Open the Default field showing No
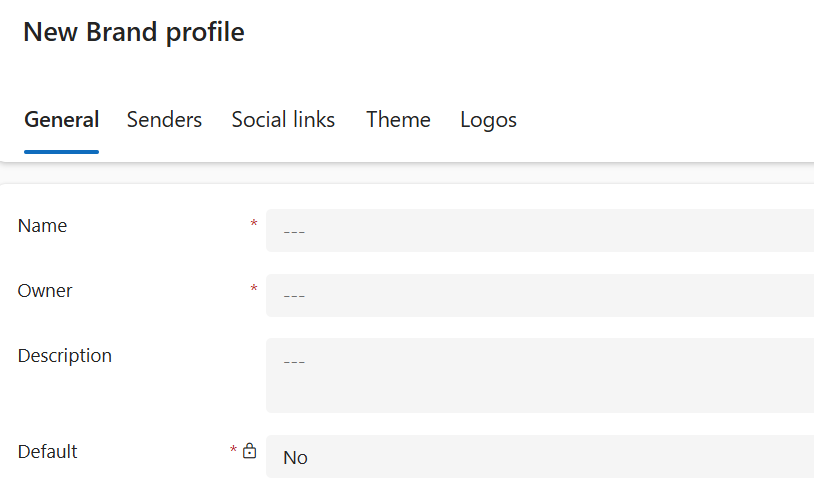The width and height of the screenshot is (814, 499). (540, 456)
